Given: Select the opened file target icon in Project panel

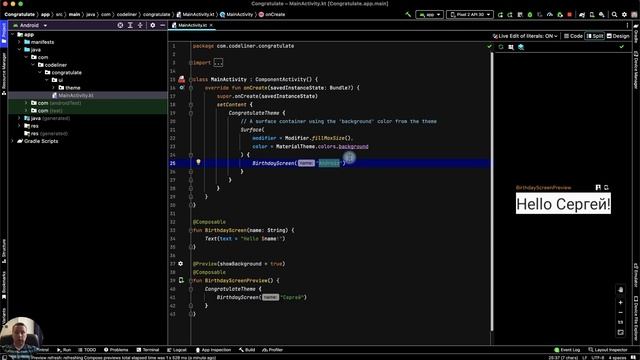Looking at the screenshot, I should (120, 25).
